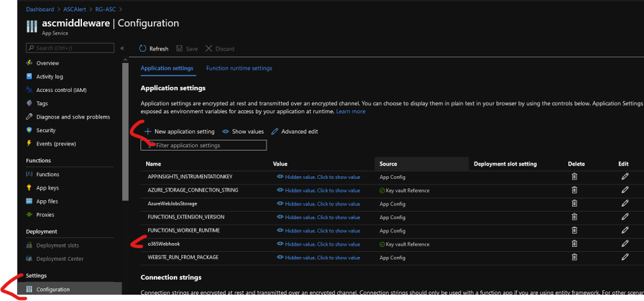Delete the AzureWebJobsStorage setting
This screenshot has width=644, height=301.
point(573,203)
